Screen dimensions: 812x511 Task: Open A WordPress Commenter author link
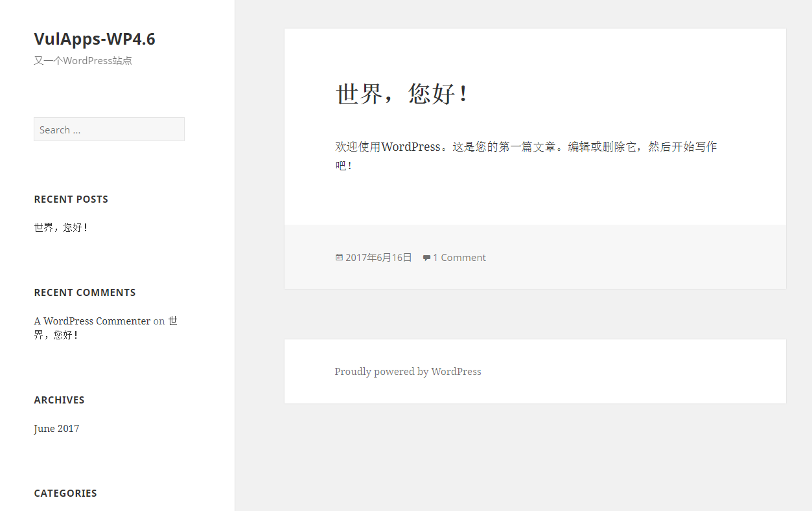click(92, 321)
